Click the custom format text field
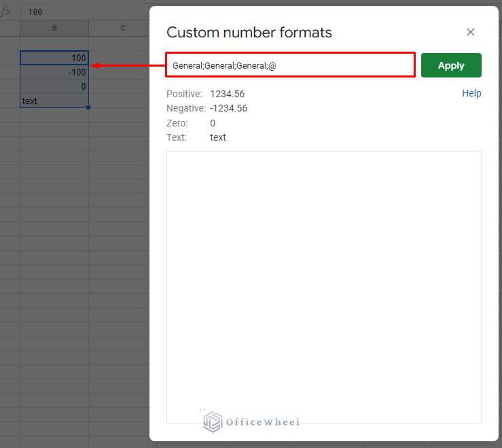 tap(290, 65)
